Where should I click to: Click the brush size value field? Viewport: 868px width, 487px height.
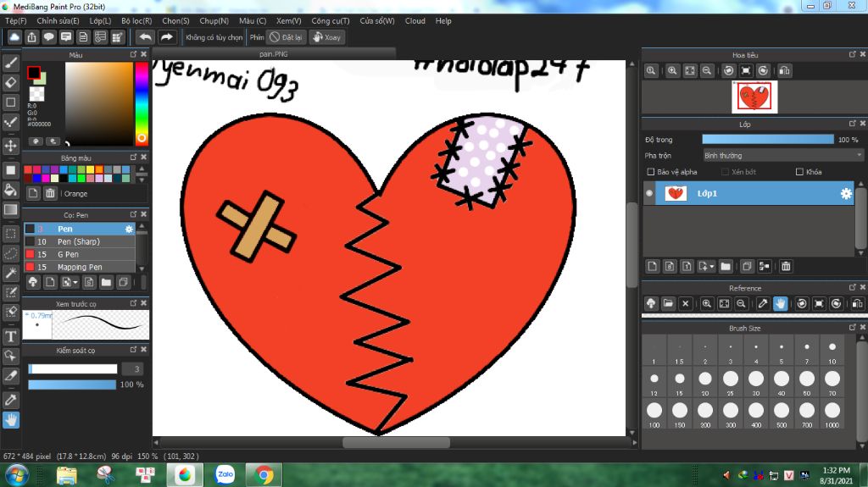click(x=133, y=368)
